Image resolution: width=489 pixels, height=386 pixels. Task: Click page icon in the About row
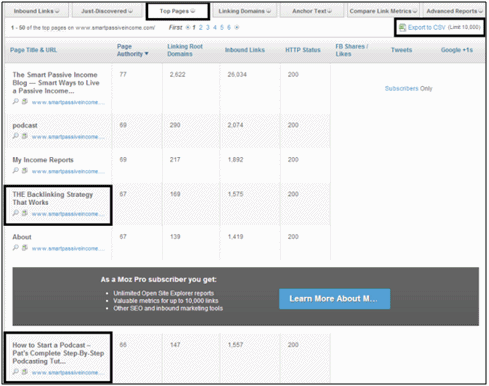[x=25, y=248]
